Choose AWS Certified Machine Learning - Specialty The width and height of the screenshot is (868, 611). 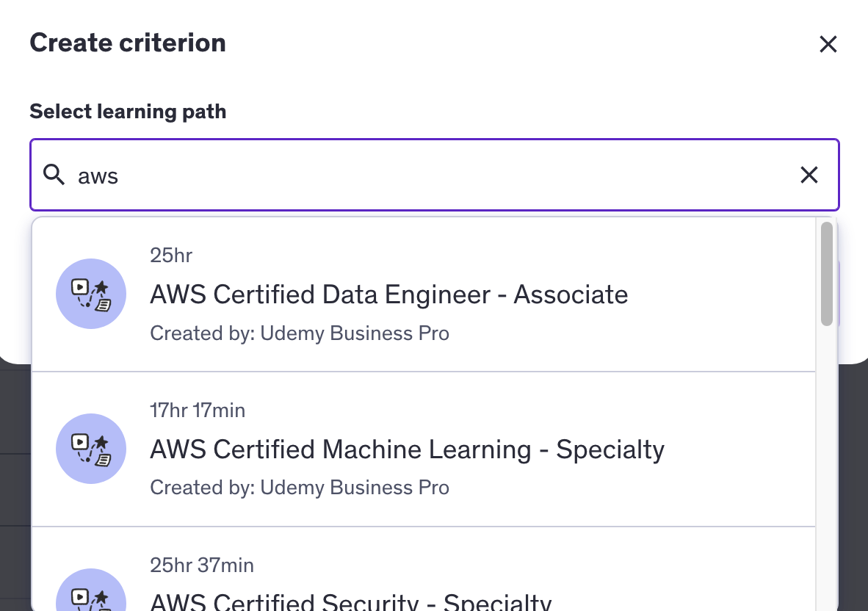[407, 449]
